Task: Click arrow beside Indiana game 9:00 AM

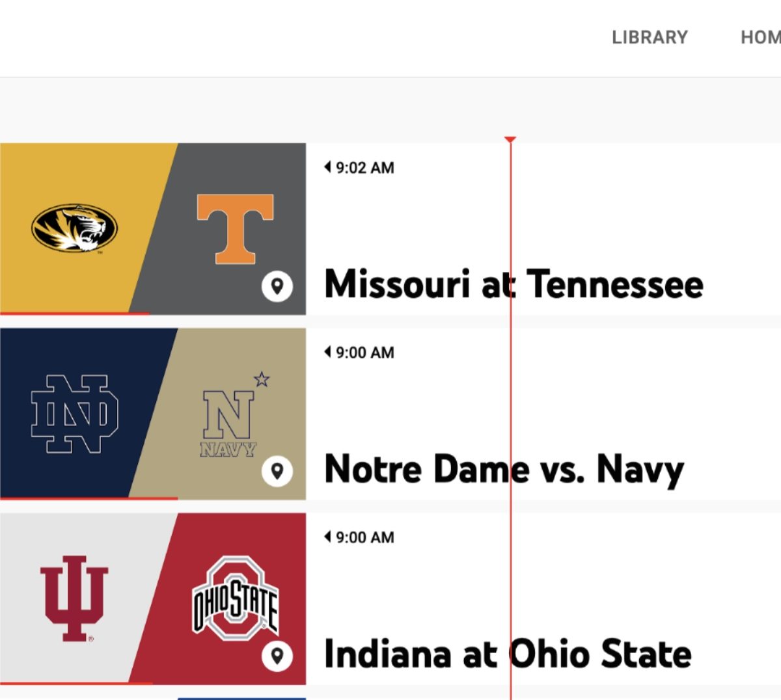Action: click(x=327, y=537)
